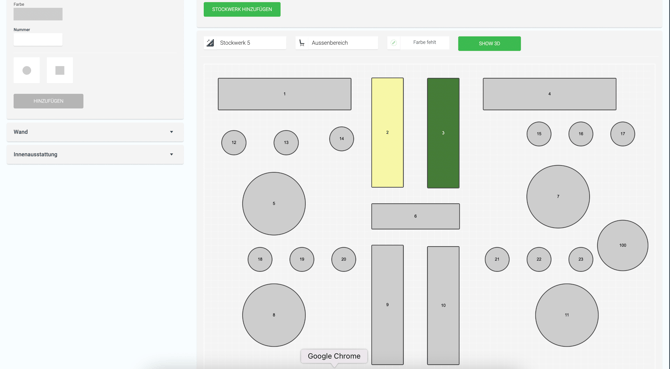Edit the Aussenbereich area field
Image resolution: width=670 pixels, height=369 pixels.
click(343, 43)
